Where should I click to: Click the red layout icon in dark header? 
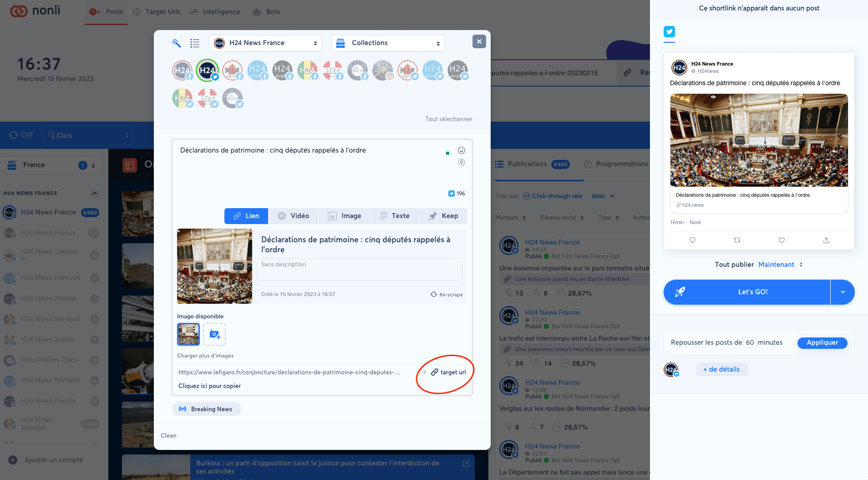130,165
